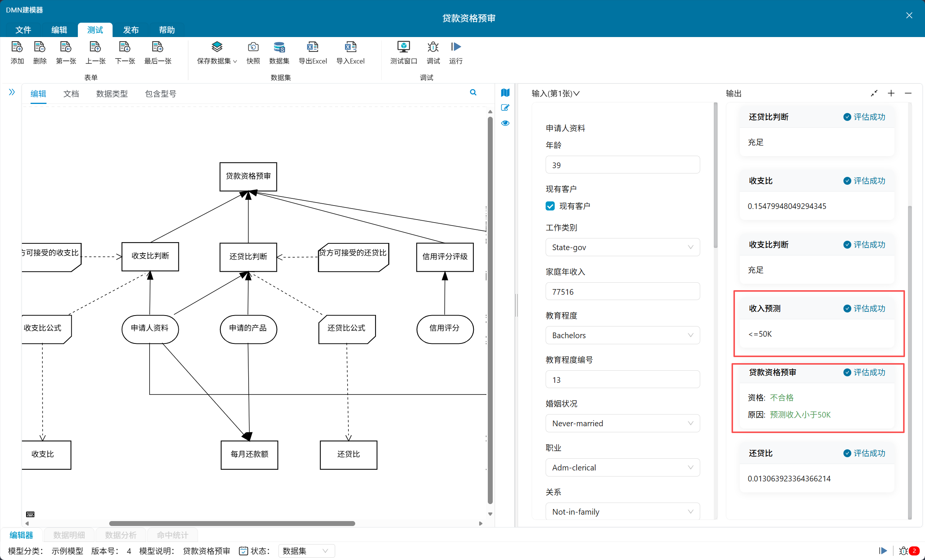Click the snapshot camera icon
Viewport: 925px width, 560px height.
click(253, 47)
